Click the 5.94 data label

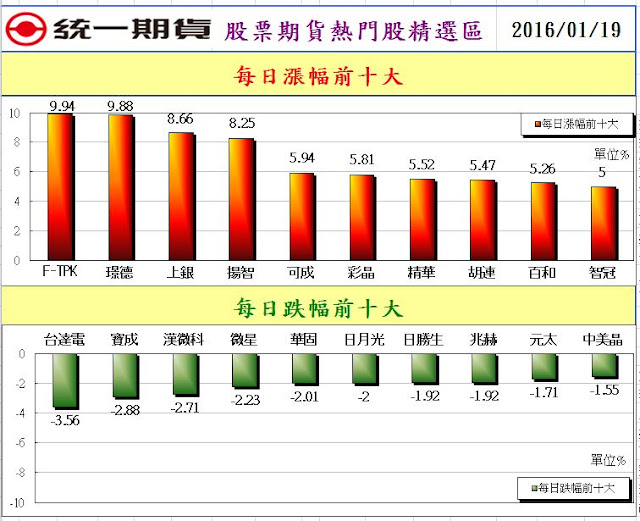coord(302,158)
